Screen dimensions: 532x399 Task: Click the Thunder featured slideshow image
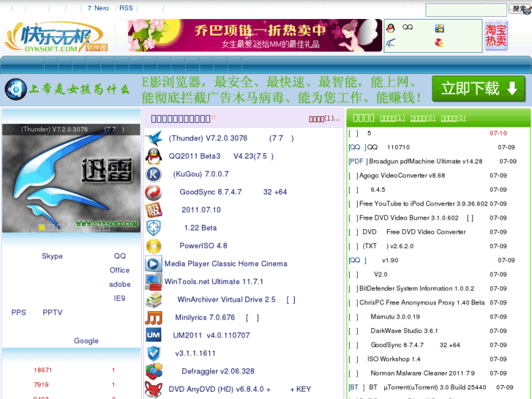[x=71, y=179]
